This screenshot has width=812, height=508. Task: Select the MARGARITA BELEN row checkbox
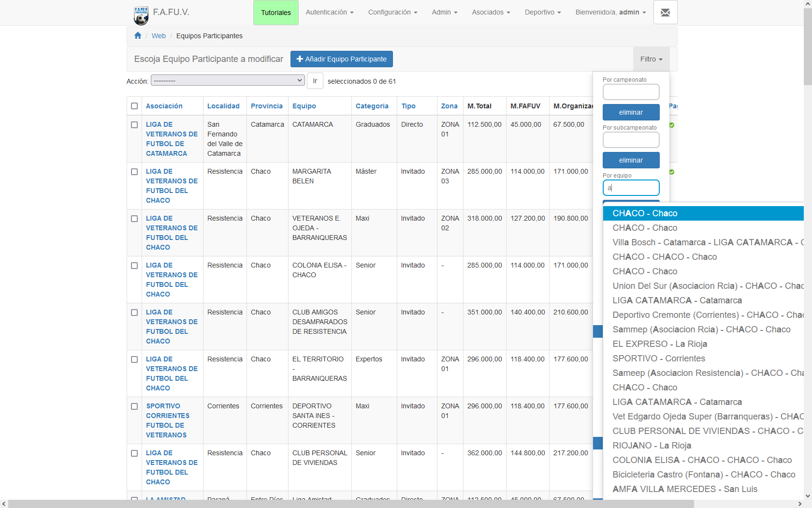click(x=134, y=172)
